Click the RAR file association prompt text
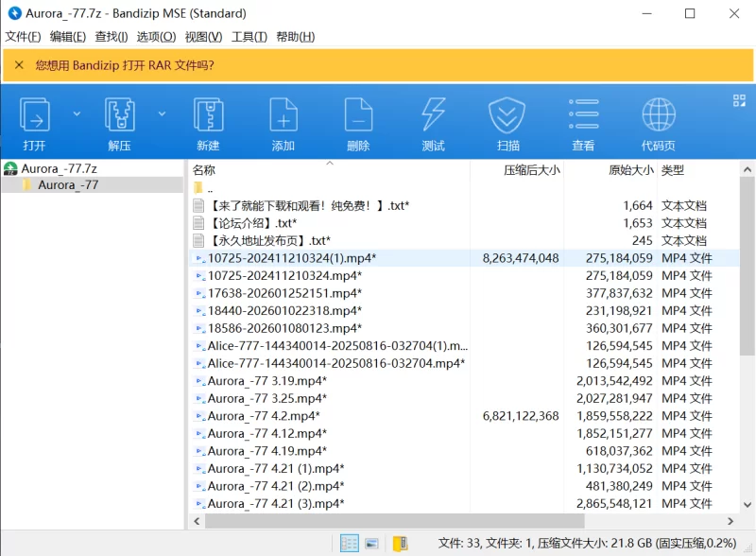Viewport: 756px width, 556px height. coord(125,65)
